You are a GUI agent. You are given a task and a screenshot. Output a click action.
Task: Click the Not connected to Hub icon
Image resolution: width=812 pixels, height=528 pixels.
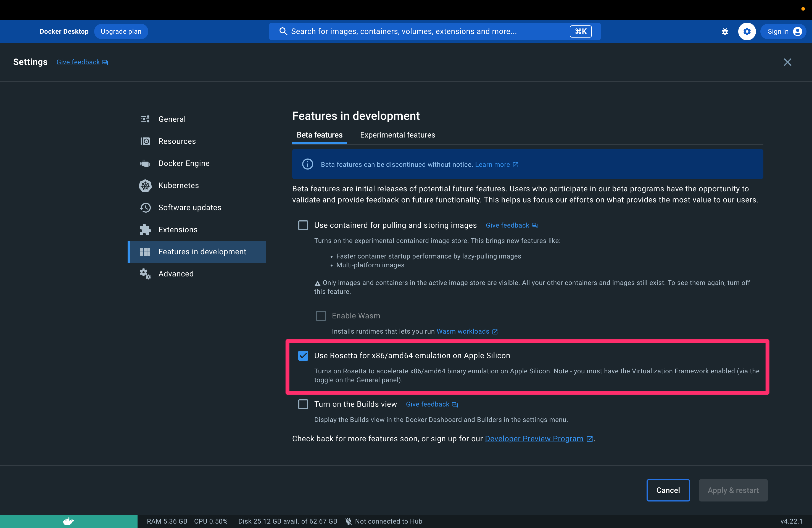[348, 521]
